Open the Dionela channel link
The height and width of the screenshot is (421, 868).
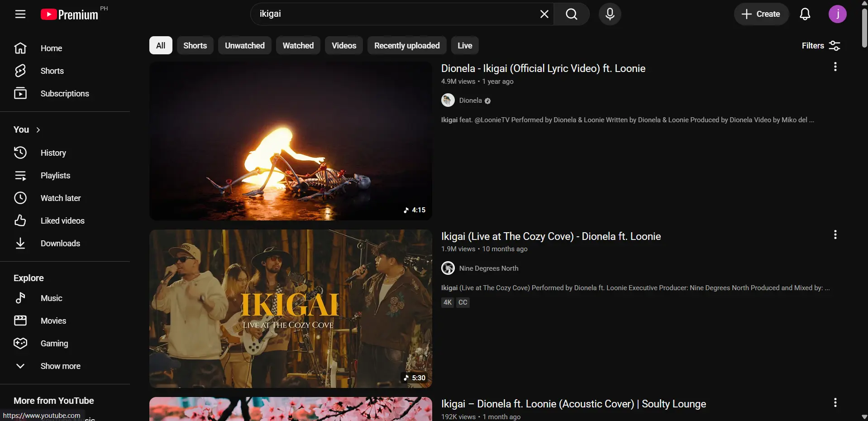[470, 100]
